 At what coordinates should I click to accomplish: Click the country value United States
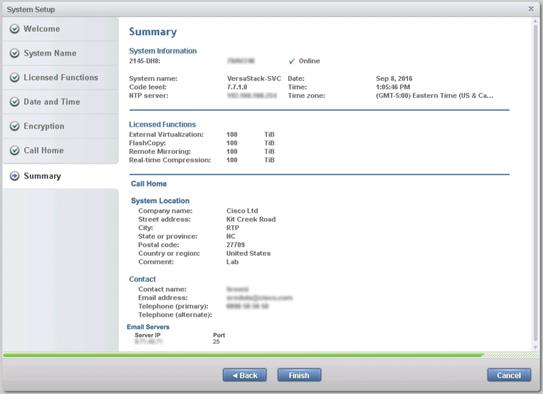(248, 253)
